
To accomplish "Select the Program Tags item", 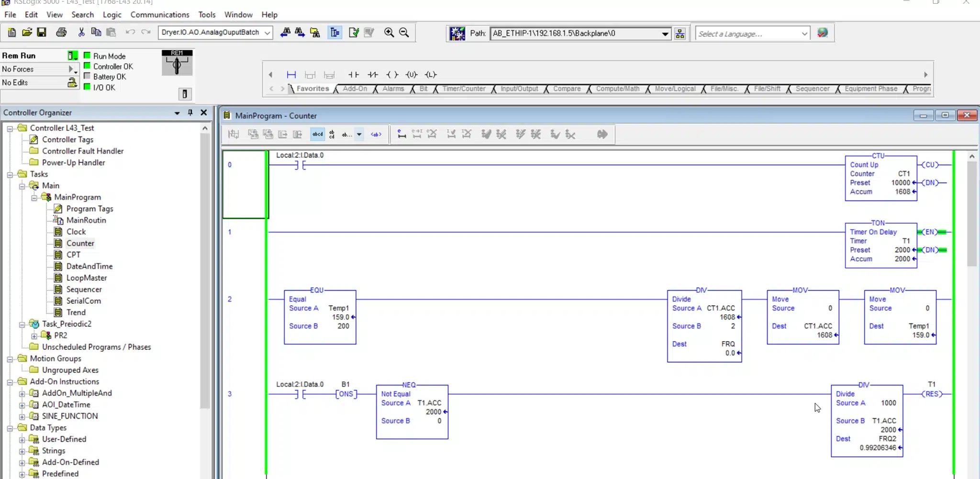I will 89,209.
